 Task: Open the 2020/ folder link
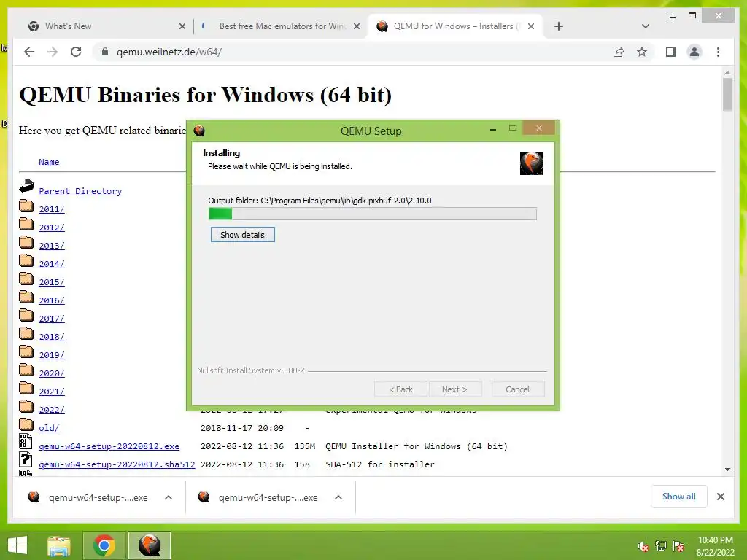(52, 373)
